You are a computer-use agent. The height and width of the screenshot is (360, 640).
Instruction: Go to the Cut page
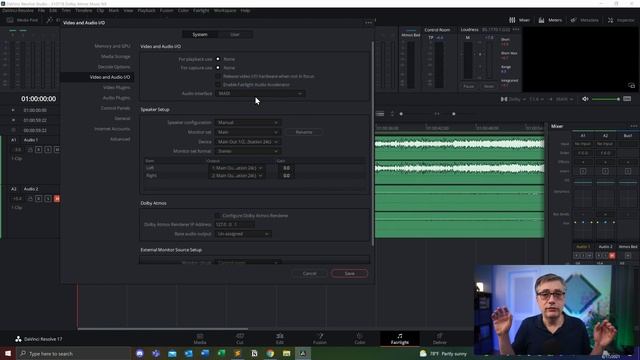pyautogui.click(x=240, y=339)
